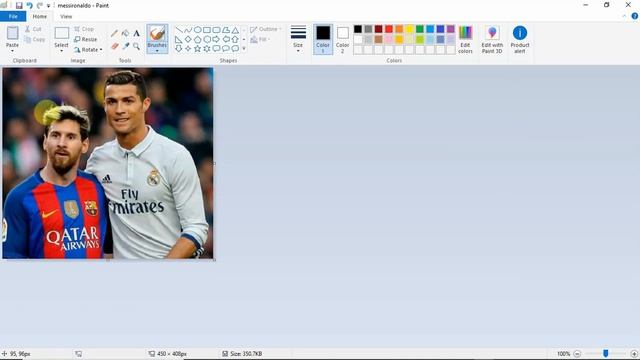Undo the last action
The width and height of the screenshot is (640, 360).
coord(29,5)
